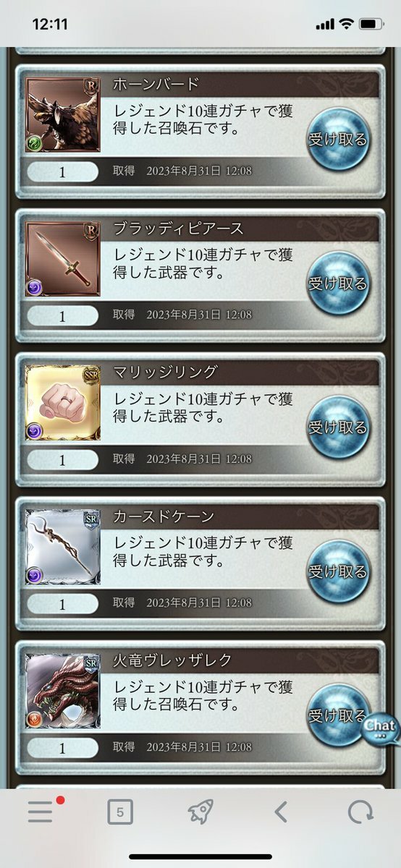This screenshot has width=401, height=868.
Task: Go back using the left chevron icon
Action: point(281,812)
